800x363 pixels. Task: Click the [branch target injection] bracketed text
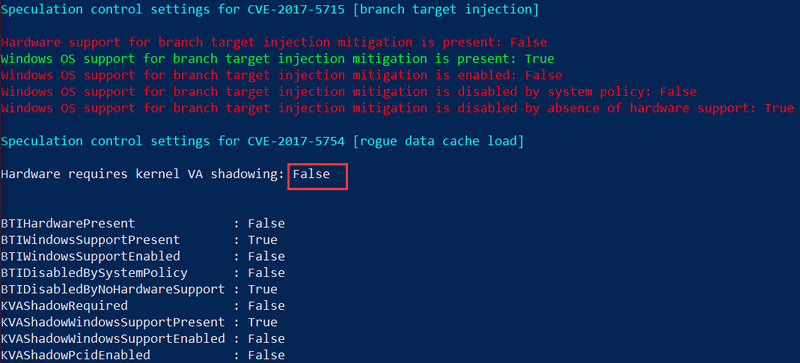(445, 10)
